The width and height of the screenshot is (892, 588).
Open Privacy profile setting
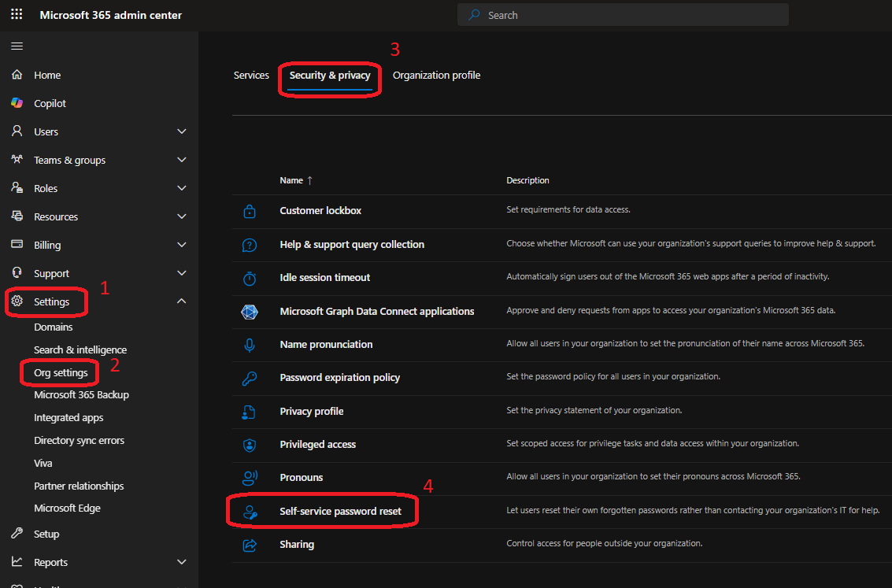pyautogui.click(x=311, y=411)
